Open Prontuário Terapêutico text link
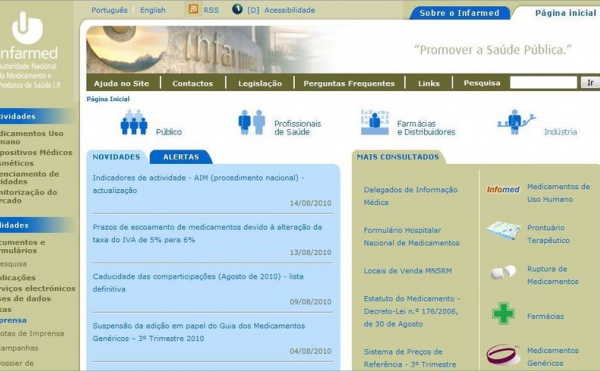The image size is (600, 372). click(x=548, y=234)
